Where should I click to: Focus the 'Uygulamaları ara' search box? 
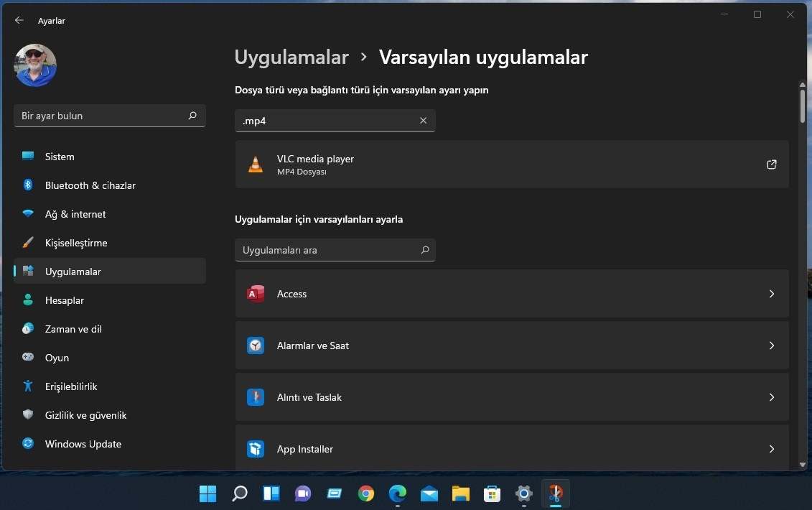pyautogui.click(x=335, y=250)
